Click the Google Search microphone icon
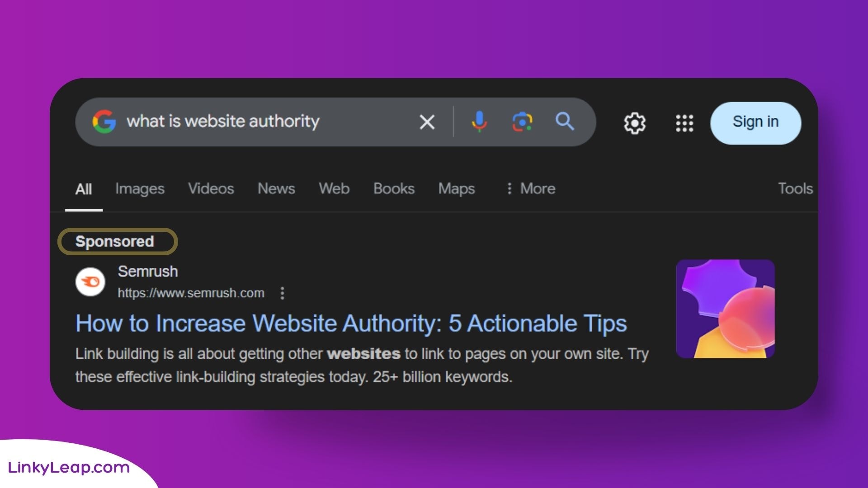Screen dimensions: 868x488 (x=481, y=122)
